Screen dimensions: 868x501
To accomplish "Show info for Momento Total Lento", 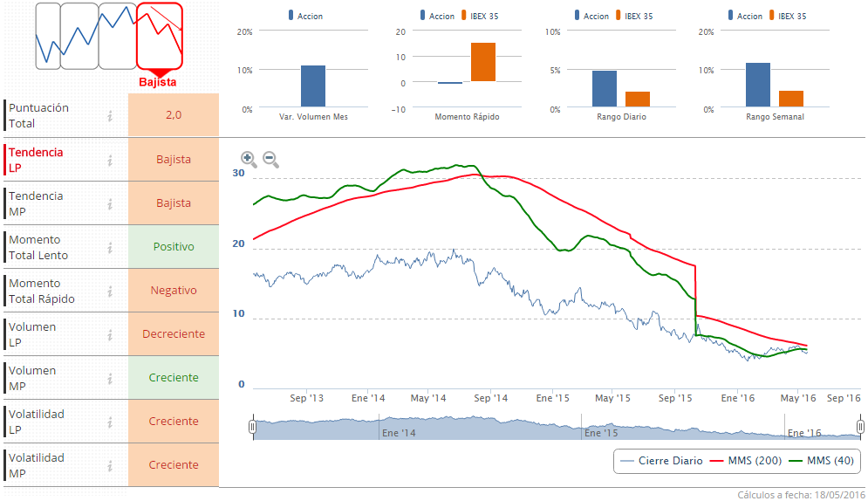I will tap(110, 247).
